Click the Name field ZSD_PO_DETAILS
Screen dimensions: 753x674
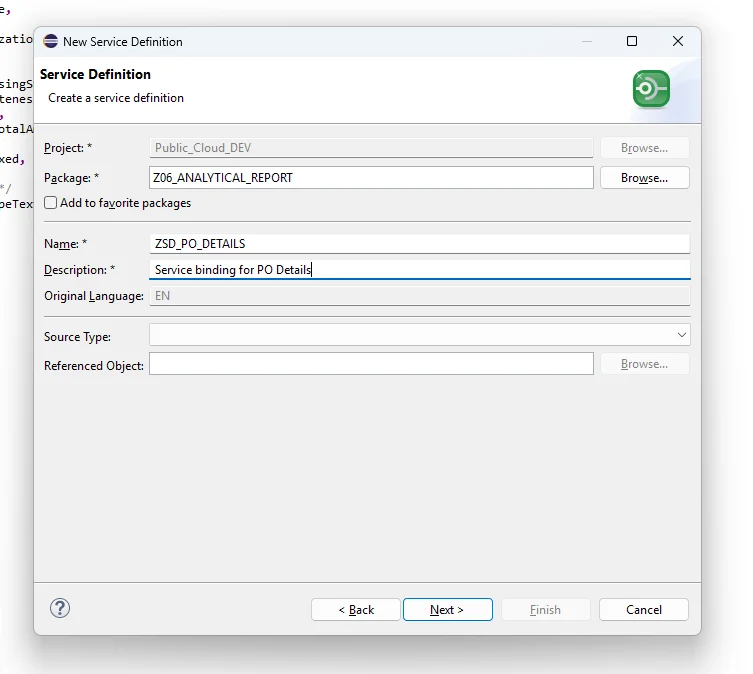tap(419, 244)
